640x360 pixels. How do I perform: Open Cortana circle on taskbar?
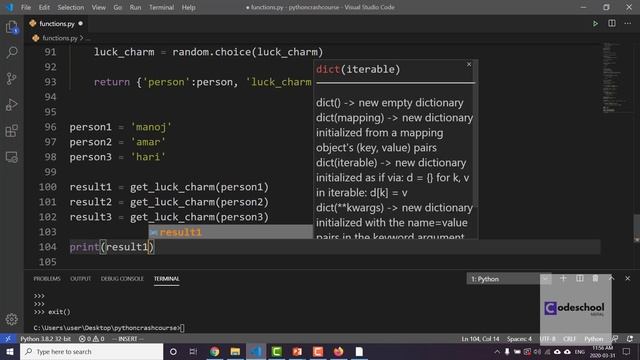(173, 351)
